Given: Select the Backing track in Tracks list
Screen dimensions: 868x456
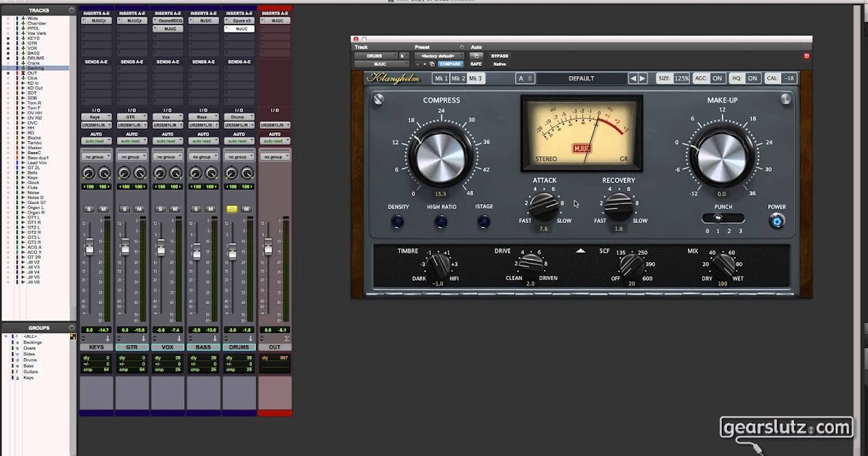Looking at the screenshot, I should [36, 68].
